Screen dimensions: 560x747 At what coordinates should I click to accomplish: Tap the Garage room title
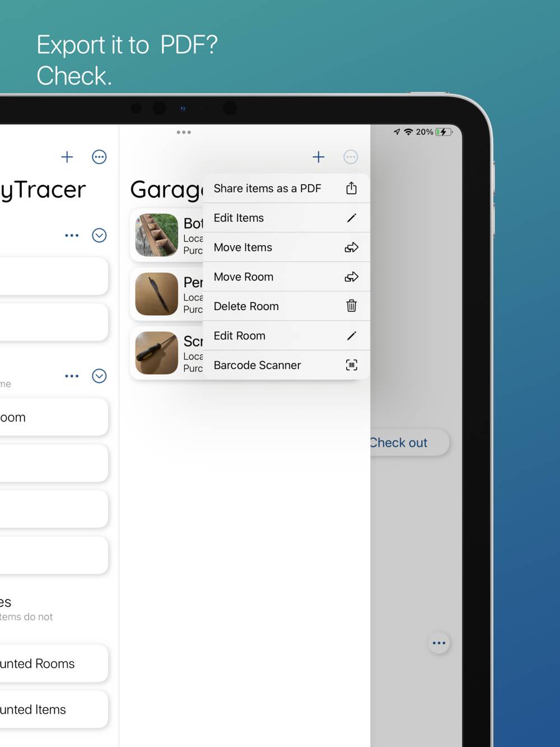[167, 190]
